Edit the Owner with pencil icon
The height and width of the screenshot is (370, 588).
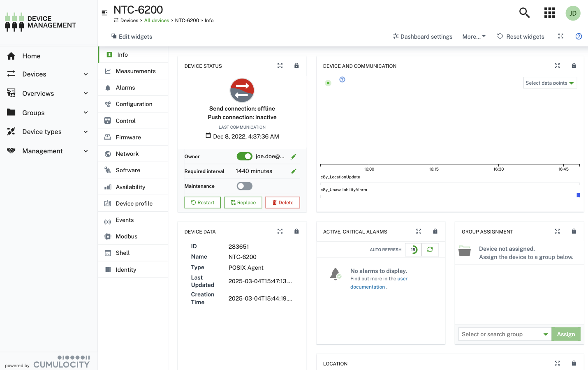[x=294, y=157]
